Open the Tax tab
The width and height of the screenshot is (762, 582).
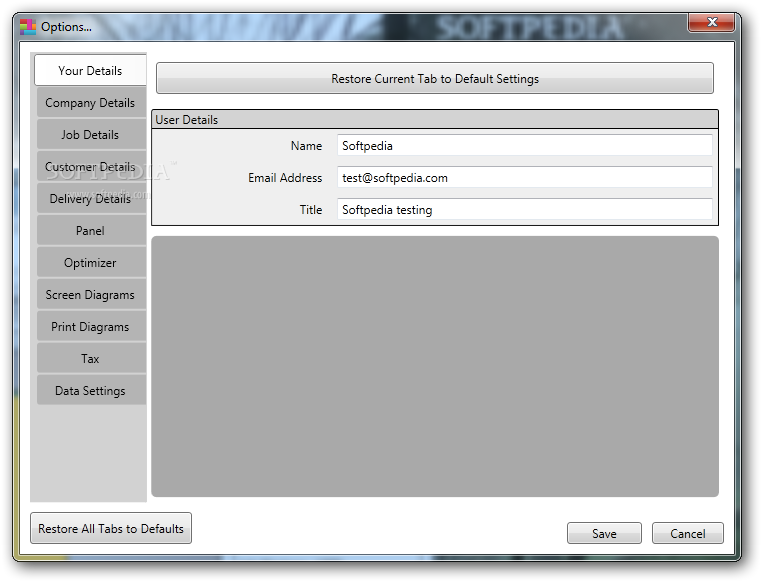pos(91,359)
